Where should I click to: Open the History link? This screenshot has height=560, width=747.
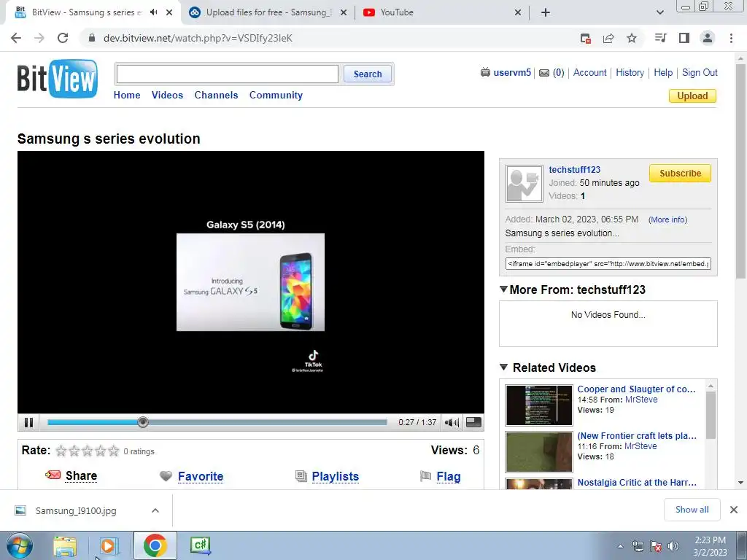[630, 72]
